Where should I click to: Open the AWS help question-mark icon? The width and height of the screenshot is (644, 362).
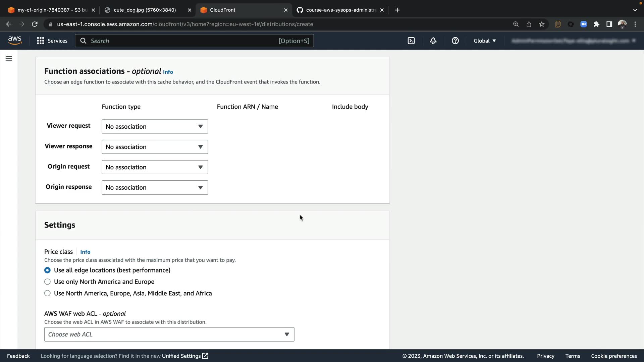pos(455,41)
